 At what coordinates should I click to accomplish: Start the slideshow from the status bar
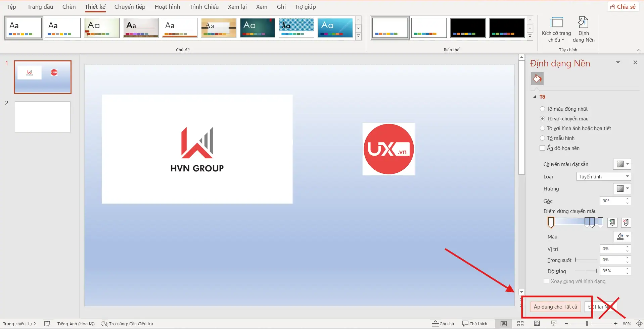pyautogui.click(x=554, y=323)
